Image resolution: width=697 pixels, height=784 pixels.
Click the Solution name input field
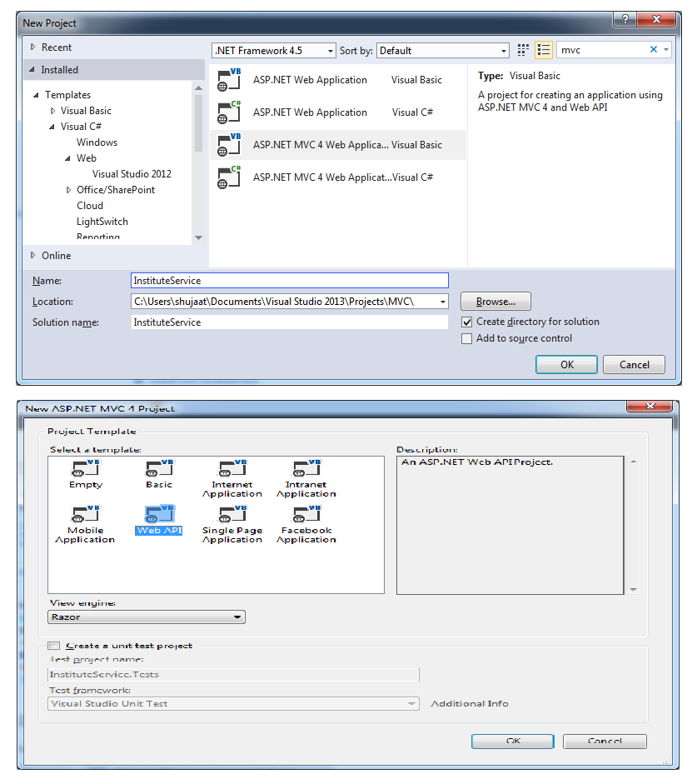point(290,322)
